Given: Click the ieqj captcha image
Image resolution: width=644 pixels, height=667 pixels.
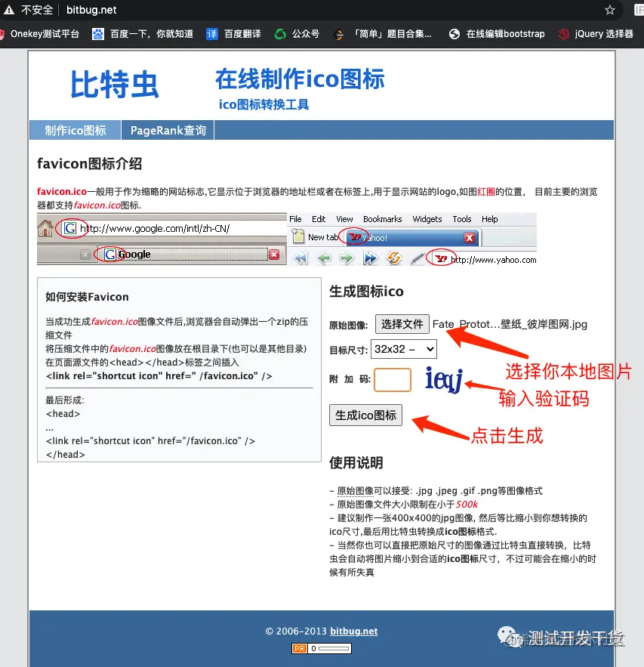Looking at the screenshot, I should (x=445, y=380).
